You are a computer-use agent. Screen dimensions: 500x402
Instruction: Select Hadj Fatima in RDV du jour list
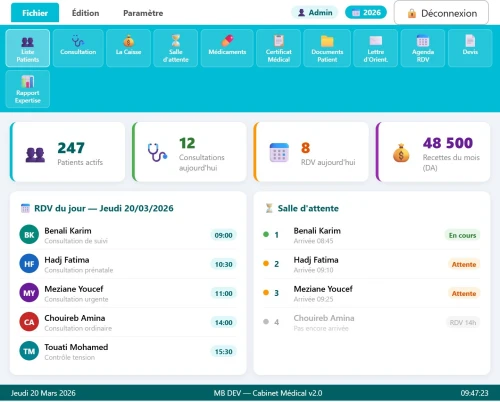128,264
